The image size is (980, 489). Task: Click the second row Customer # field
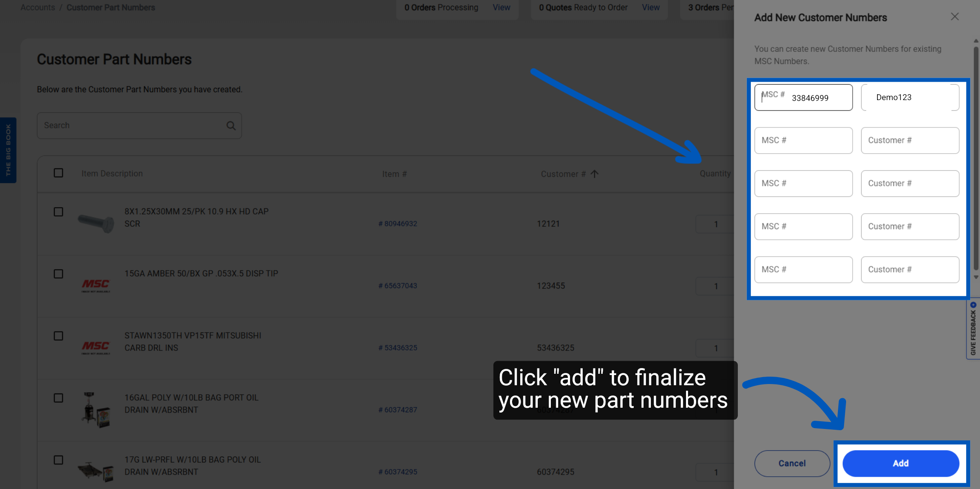pos(910,140)
